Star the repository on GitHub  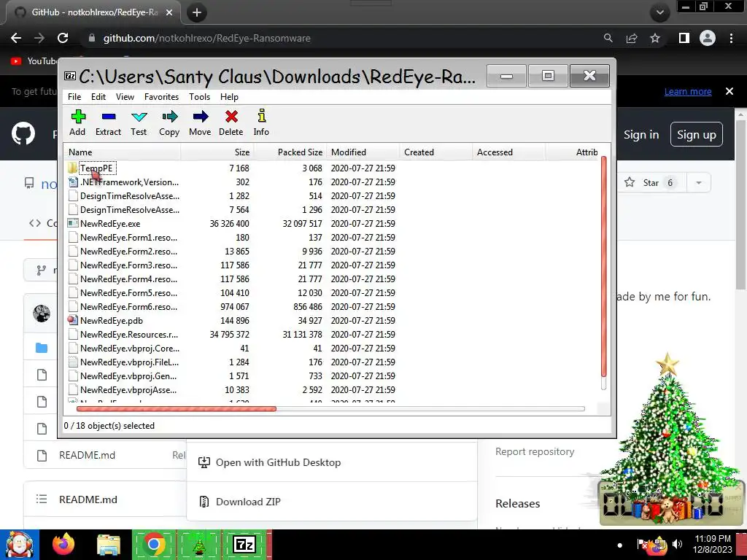click(651, 183)
